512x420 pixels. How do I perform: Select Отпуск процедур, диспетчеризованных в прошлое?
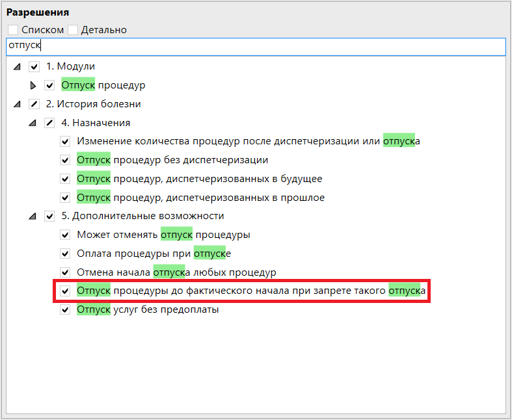pos(200,198)
